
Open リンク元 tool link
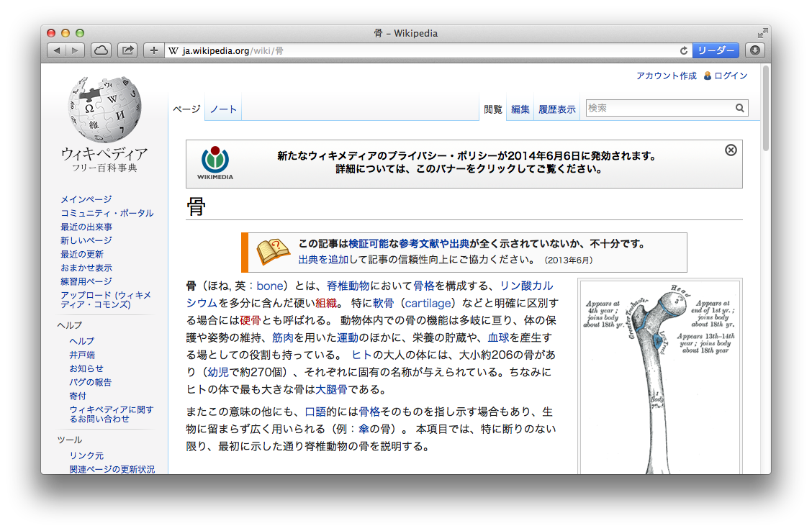[86, 455]
